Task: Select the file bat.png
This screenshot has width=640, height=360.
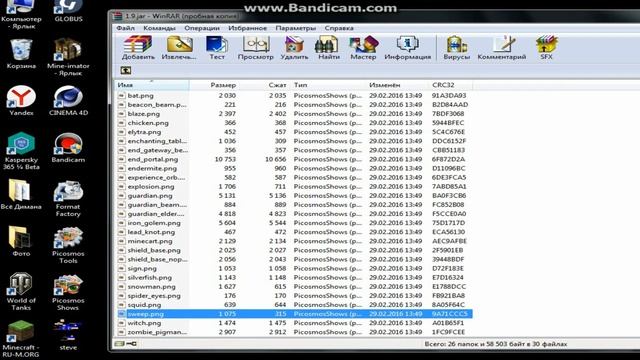Action: [140, 96]
